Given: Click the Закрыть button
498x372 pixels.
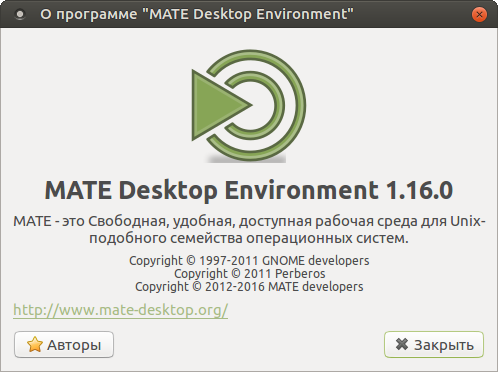Looking at the screenshot, I should coord(434,344).
